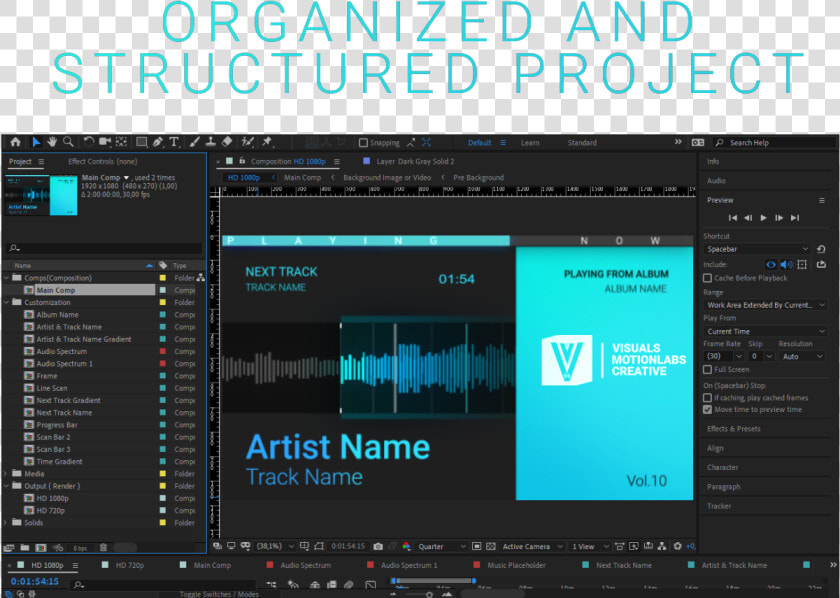
Task: Create a new folder in Project panel
Action: click(x=25, y=548)
